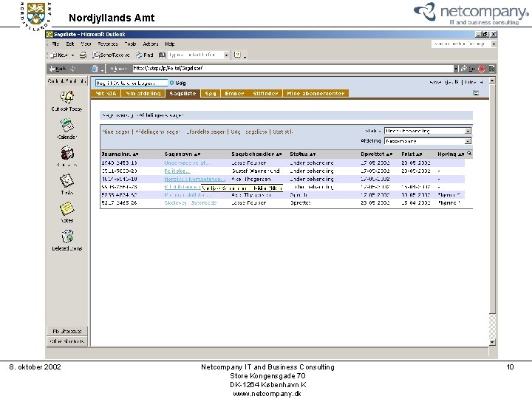Open the Tasks sidebar icon
This screenshot has width=532, height=399.
(66, 181)
